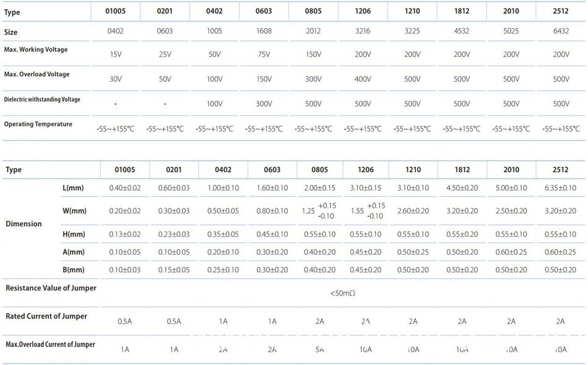Click the 150V working voltage cell
Viewport: 588px width, 365px height.
pos(314,55)
